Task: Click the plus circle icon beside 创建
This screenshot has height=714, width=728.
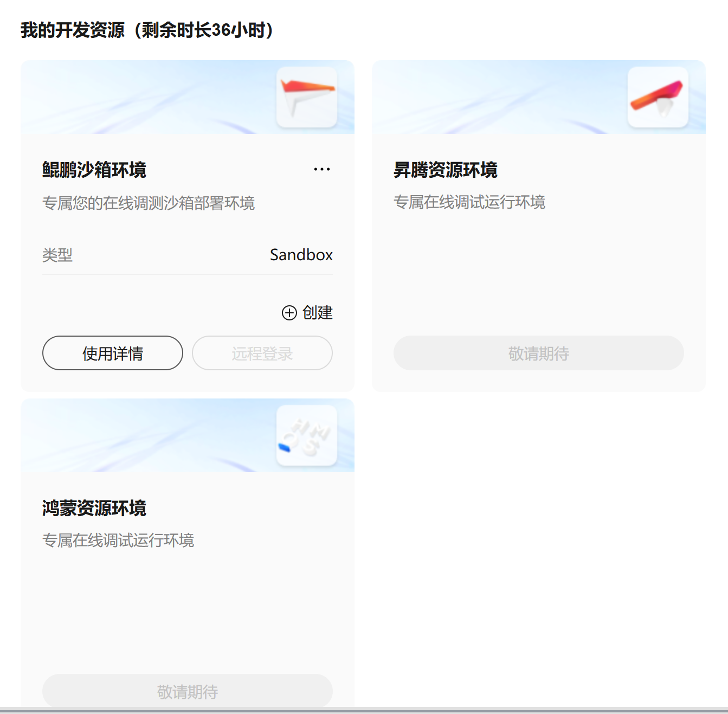Action: pyautogui.click(x=289, y=313)
